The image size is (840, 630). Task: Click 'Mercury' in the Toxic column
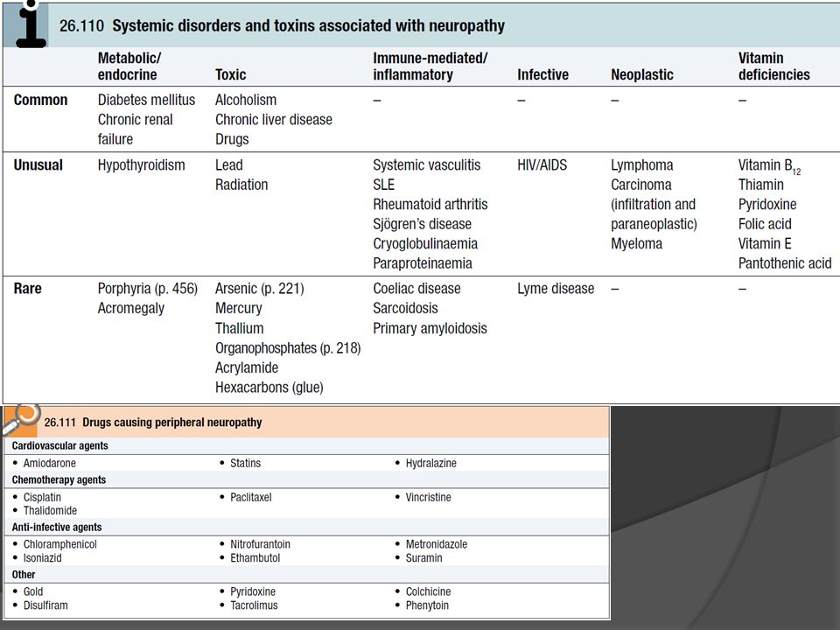(x=238, y=309)
